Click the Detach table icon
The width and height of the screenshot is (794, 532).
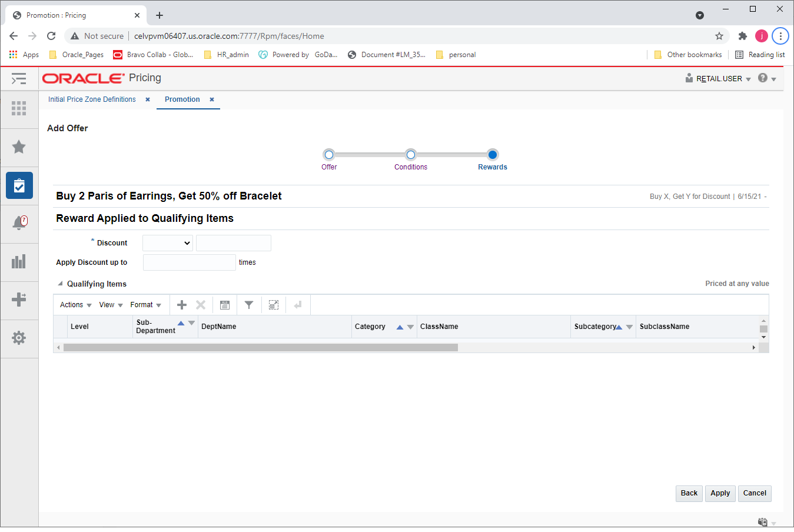(274, 305)
